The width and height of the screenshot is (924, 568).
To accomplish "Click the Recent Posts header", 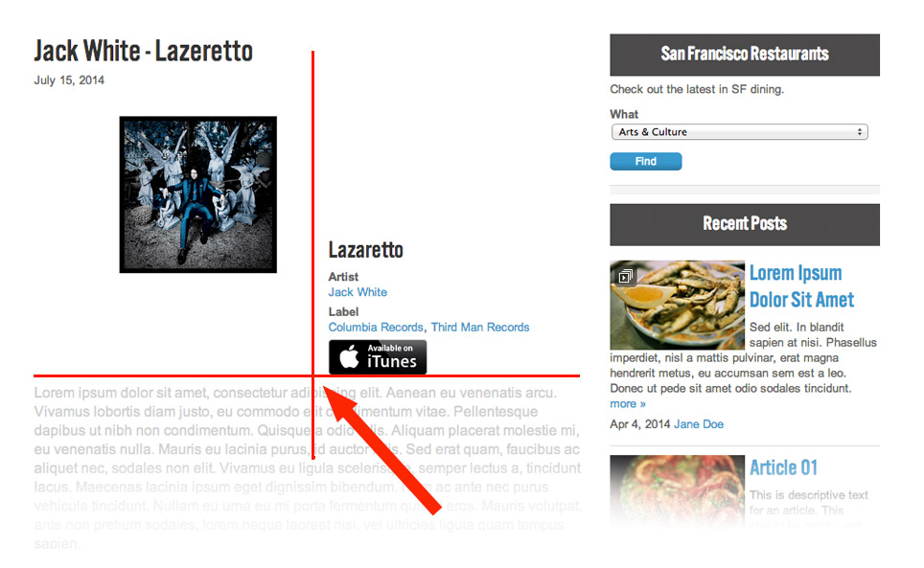I will 745,224.
